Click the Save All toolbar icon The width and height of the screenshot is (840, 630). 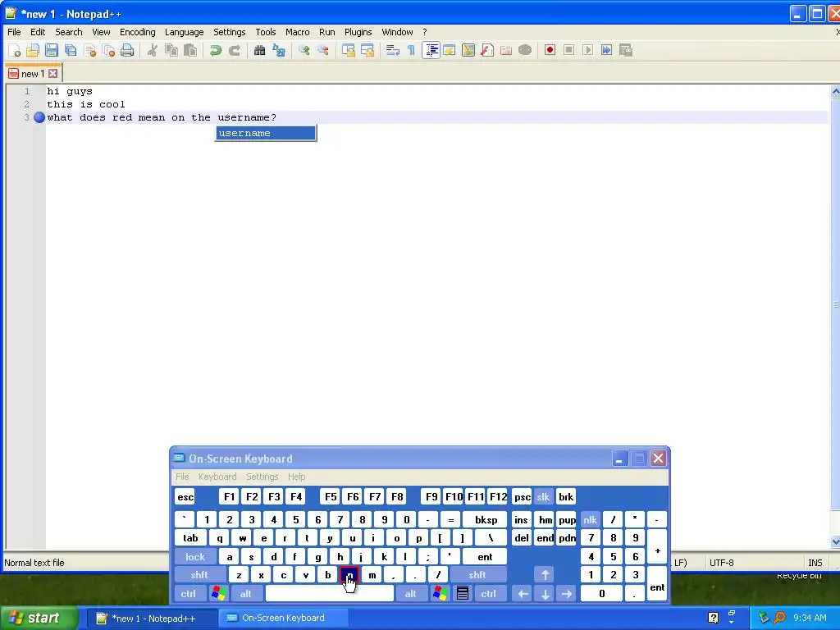coord(71,50)
